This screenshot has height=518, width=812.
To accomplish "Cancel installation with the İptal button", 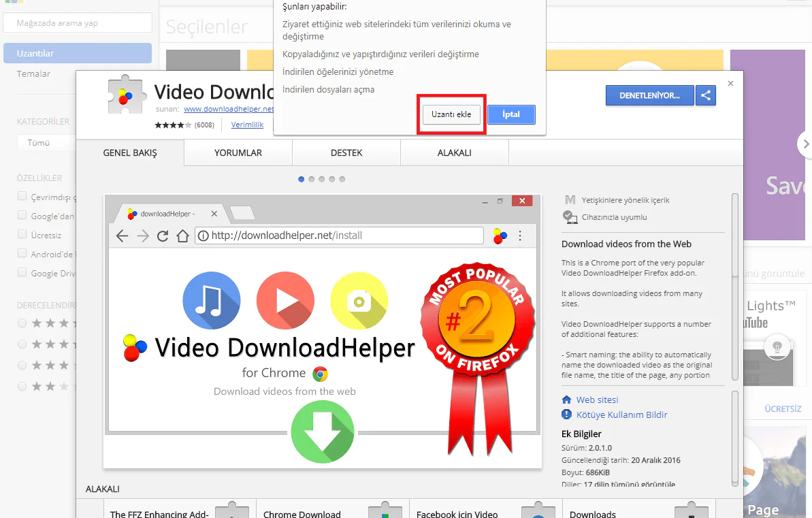I will (x=511, y=114).
